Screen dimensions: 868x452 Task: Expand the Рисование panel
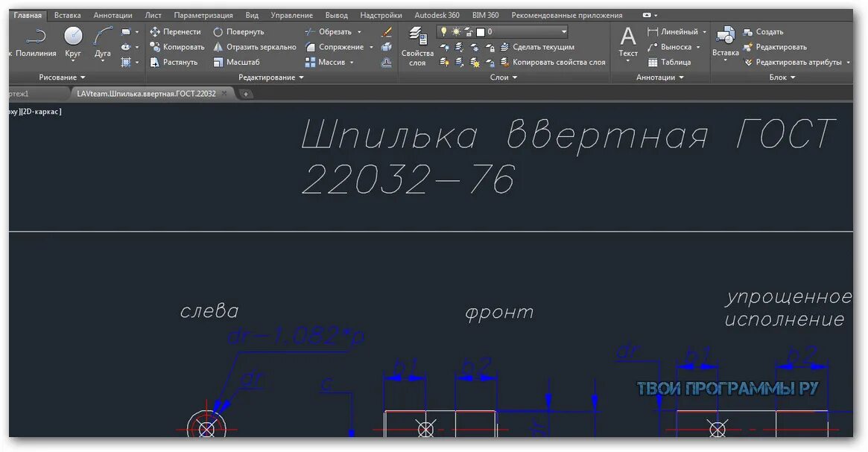coord(62,77)
